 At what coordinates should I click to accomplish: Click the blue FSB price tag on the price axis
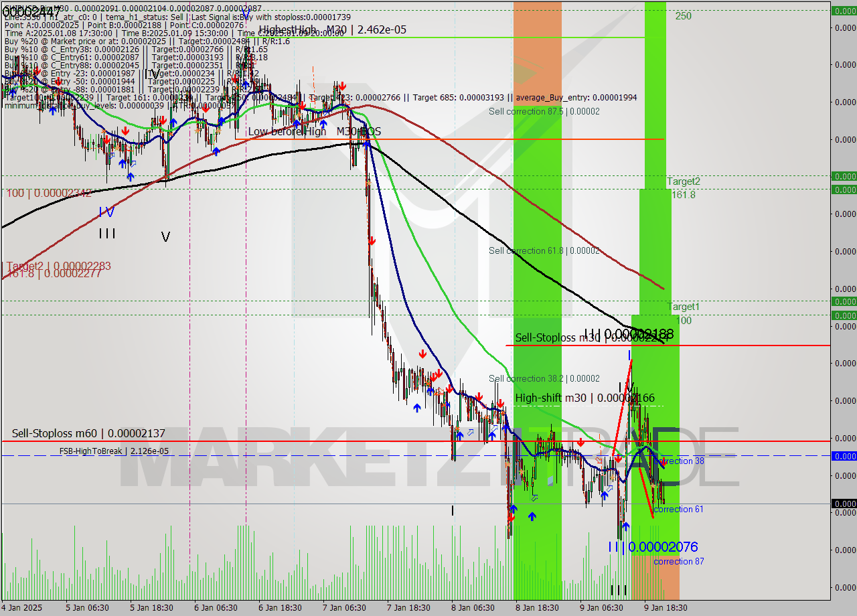(x=844, y=456)
